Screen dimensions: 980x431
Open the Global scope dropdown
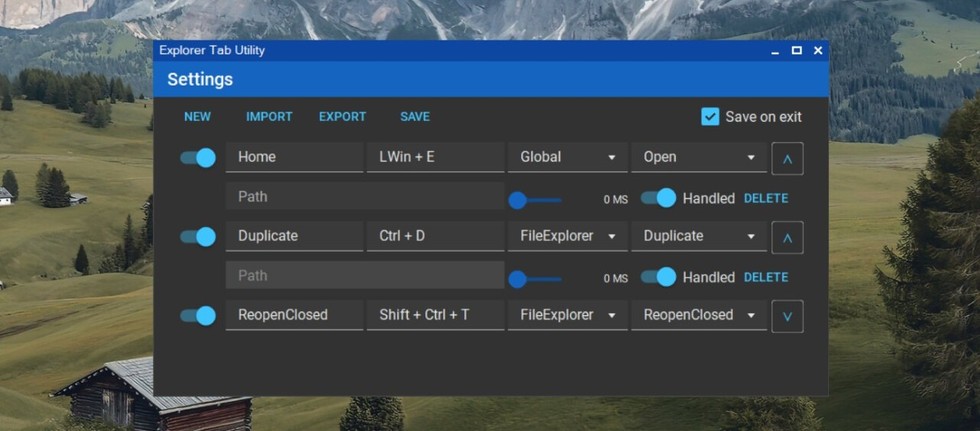[x=568, y=157]
